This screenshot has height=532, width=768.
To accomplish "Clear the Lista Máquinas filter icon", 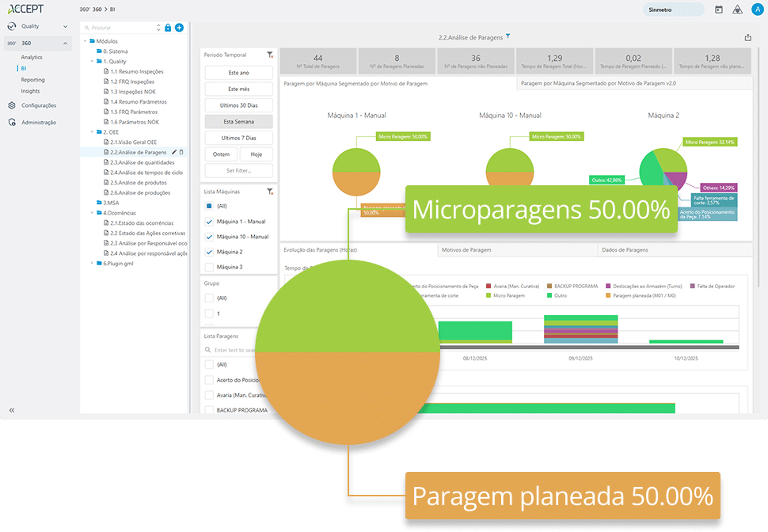I will (270, 192).
